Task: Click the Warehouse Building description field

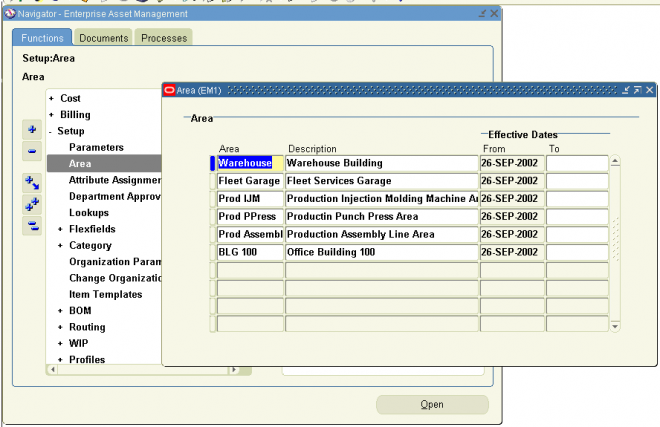Action: [382, 163]
